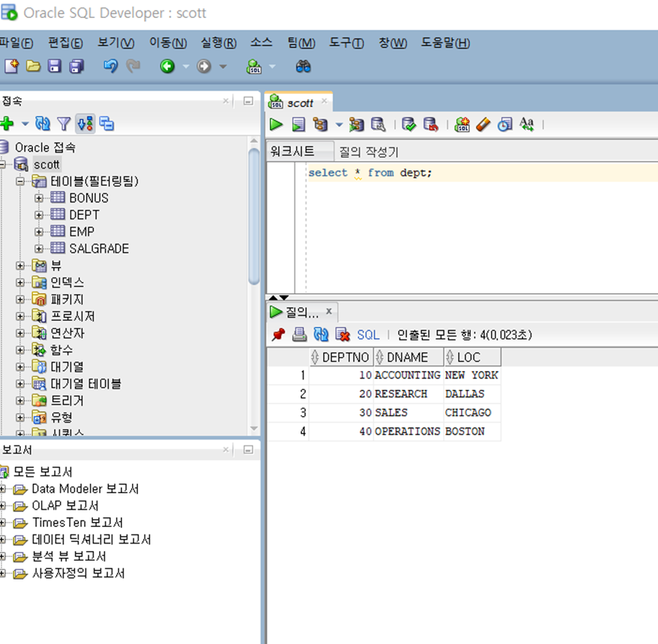Click the SQL Tuning Advisor icon

[x=378, y=124]
